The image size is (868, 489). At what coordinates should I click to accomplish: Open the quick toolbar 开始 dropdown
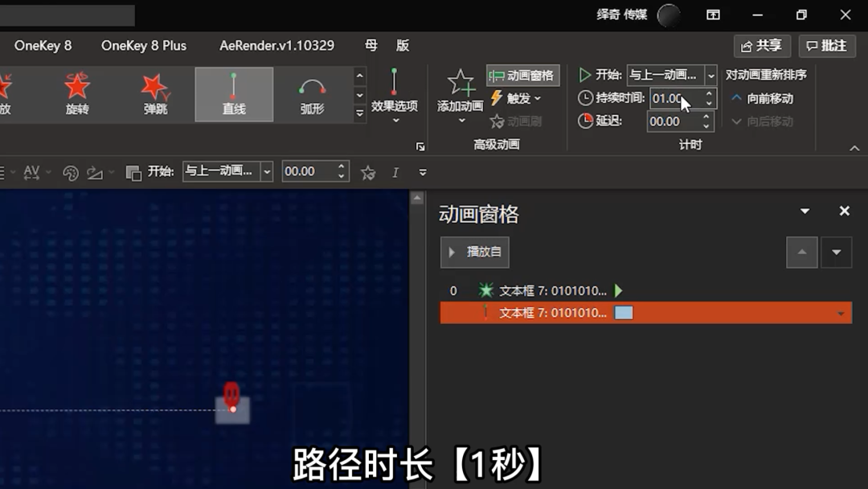coord(267,171)
